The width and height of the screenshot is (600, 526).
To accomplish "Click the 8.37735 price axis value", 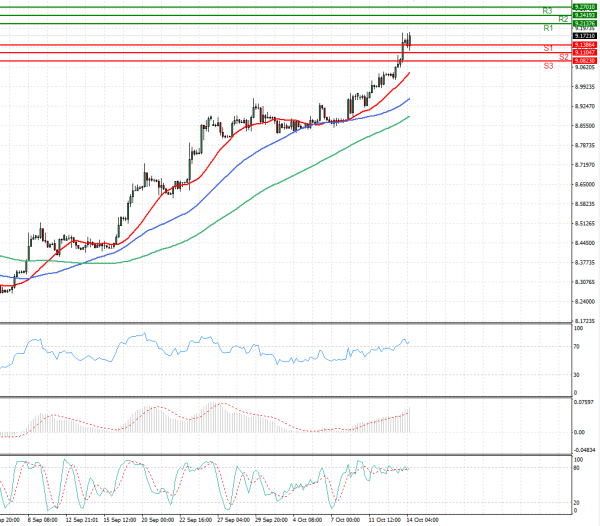I will coord(585,262).
